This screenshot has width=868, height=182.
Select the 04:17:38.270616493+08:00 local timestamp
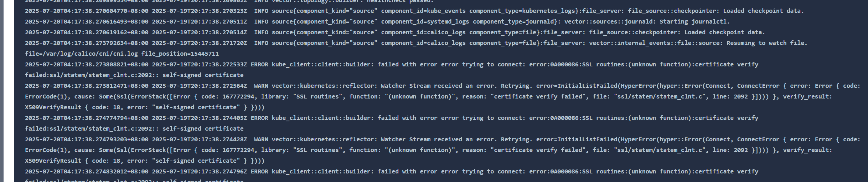coord(87,22)
